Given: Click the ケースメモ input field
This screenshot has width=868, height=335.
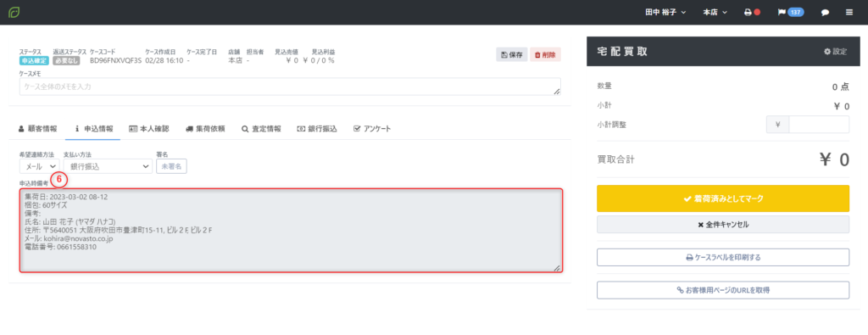Looking at the screenshot, I should (x=290, y=87).
